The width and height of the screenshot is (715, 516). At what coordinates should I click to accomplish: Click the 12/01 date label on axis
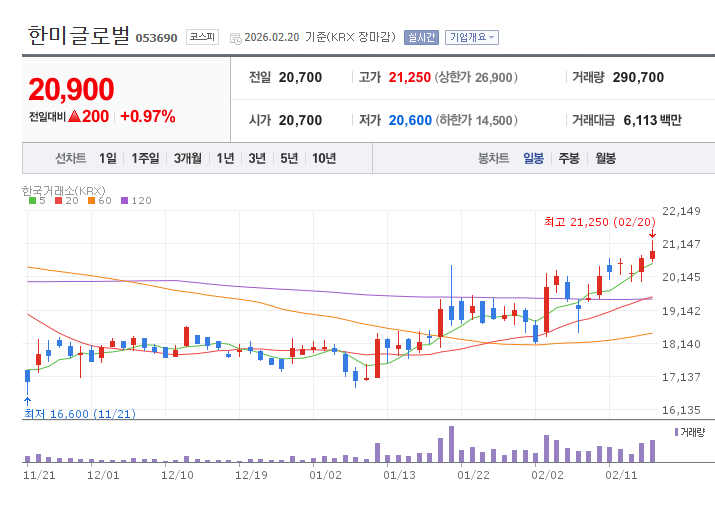pyautogui.click(x=103, y=475)
